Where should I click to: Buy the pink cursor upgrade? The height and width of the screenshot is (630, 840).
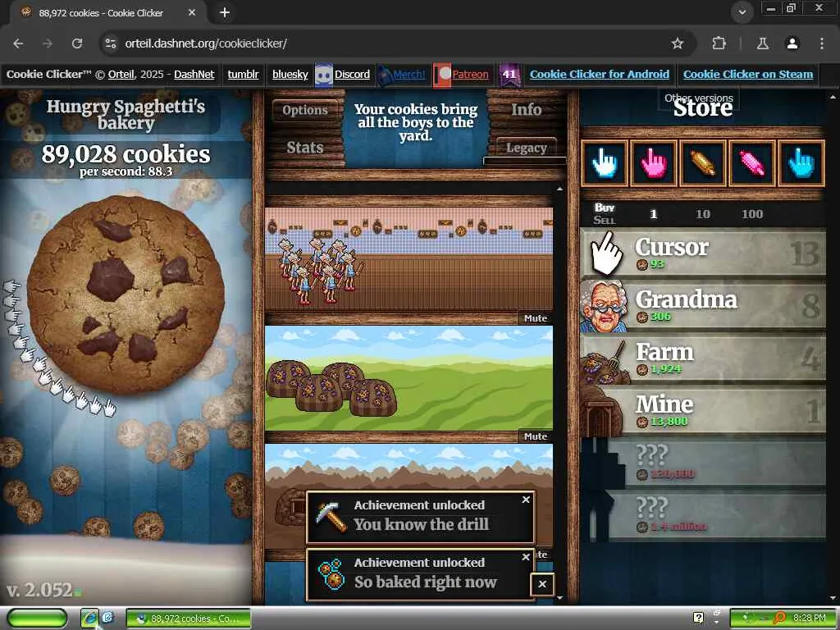tap(654, 163)
